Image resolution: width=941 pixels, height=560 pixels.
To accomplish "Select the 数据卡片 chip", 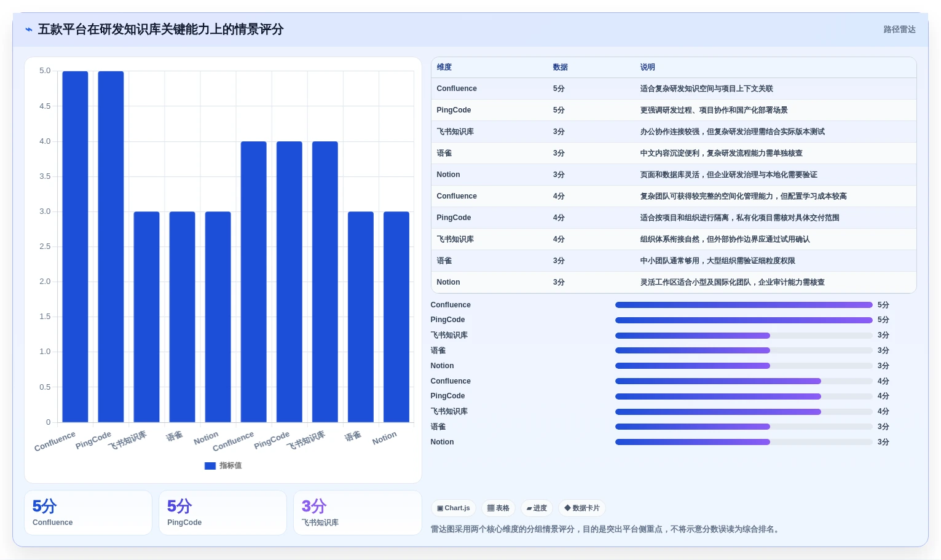I will 582,508.
